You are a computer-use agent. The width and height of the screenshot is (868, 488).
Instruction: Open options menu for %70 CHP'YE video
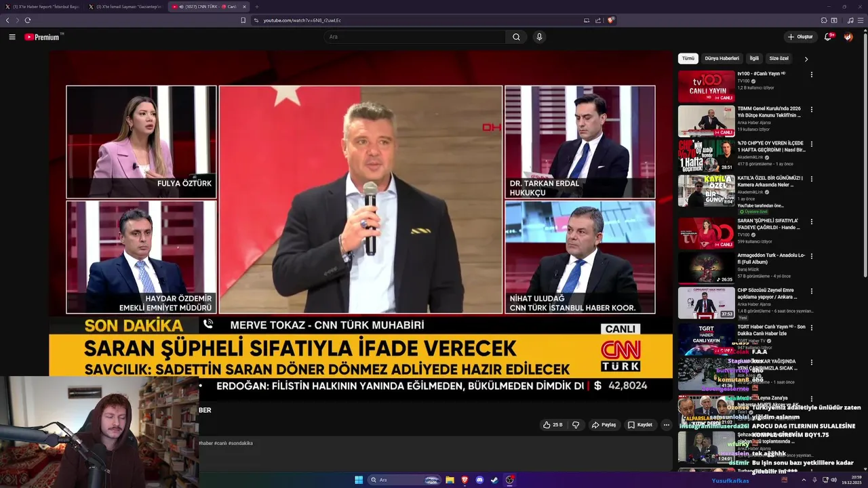(812, 144)
